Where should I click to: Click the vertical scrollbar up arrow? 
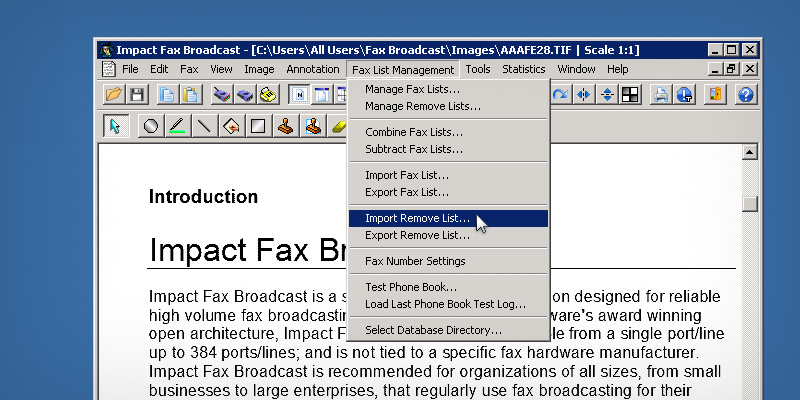[x=749, y=153]
